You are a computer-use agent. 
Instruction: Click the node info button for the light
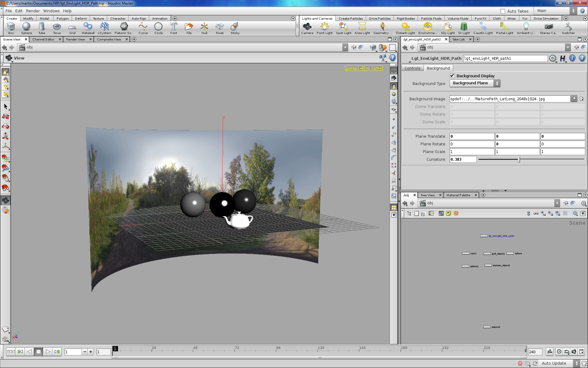tap(572, 58)
